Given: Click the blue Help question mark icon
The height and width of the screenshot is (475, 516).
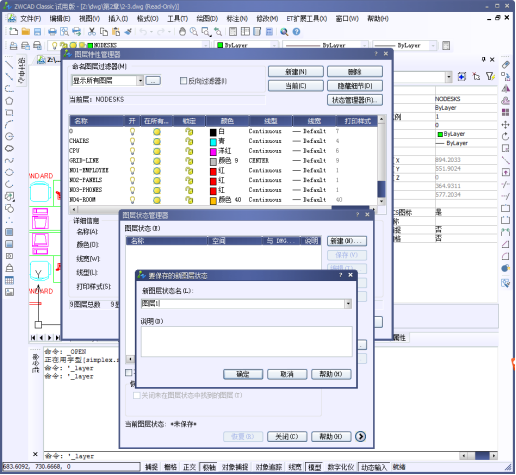Looking at the screenshot, I should (x=296, y=32).
